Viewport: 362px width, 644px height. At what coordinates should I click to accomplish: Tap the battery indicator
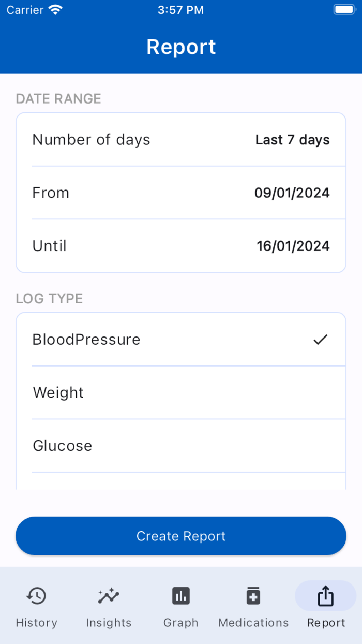pos(344,9)
